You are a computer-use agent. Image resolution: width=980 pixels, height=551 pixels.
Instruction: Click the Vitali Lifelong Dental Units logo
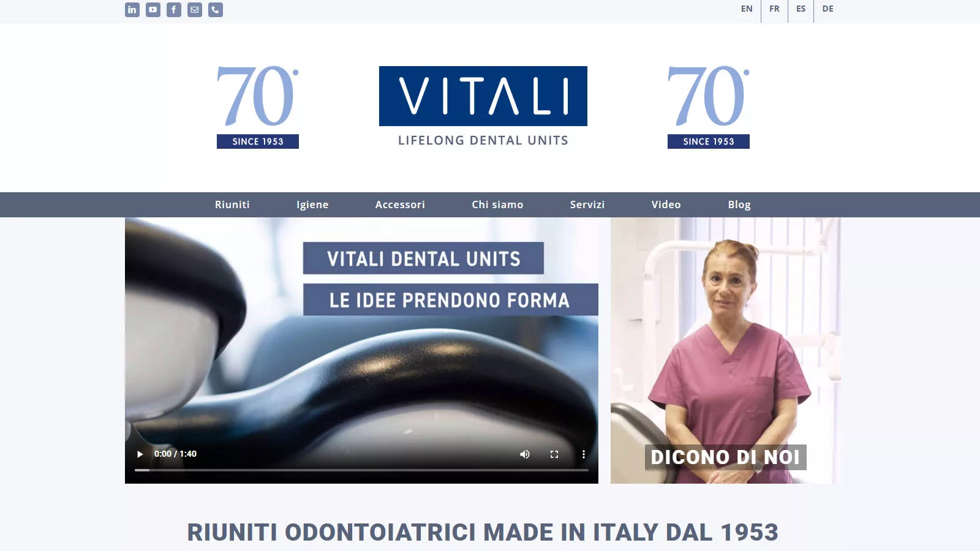point(483,107)
